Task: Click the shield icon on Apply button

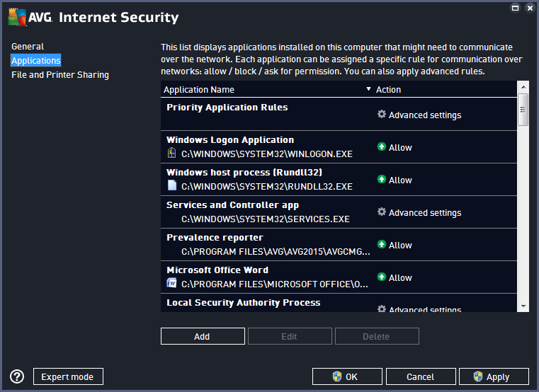Action: (x=478, y=376)
